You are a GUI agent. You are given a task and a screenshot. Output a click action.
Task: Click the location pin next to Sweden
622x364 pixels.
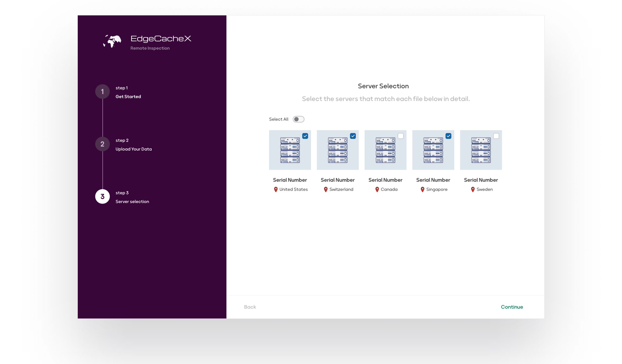473,189
